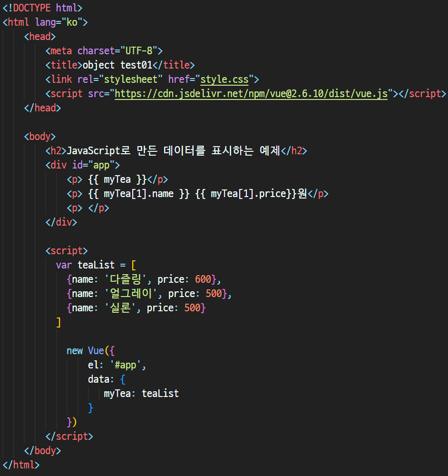Click the closing "})" of Vue

point(72,422)
